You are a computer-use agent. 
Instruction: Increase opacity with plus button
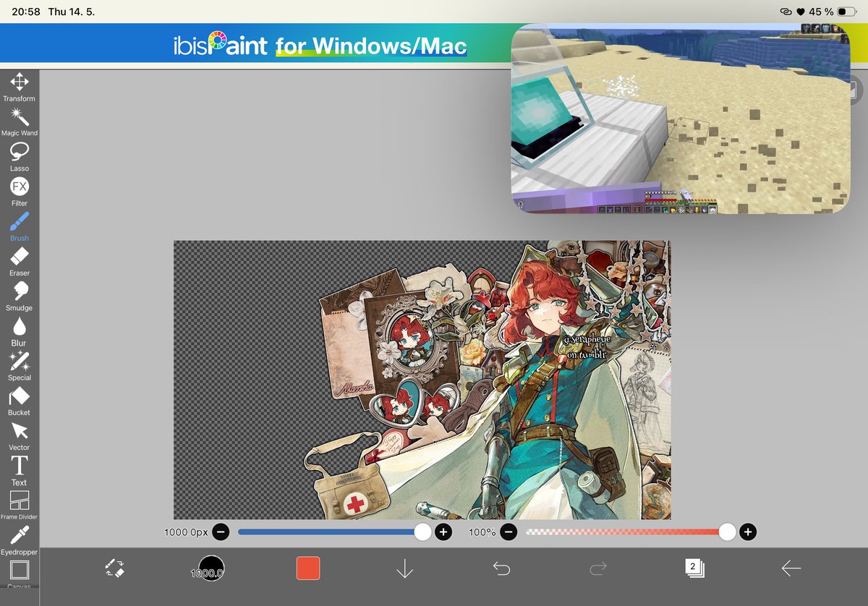click(x=748, y=532)
